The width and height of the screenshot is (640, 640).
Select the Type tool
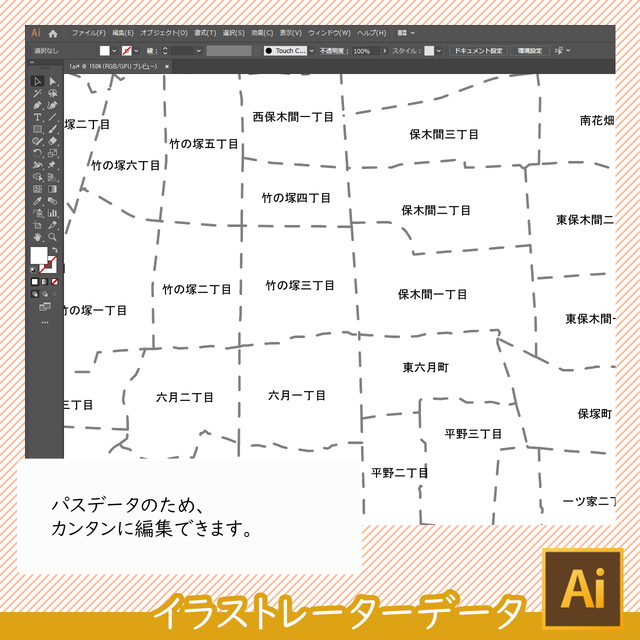click(38, 117)
